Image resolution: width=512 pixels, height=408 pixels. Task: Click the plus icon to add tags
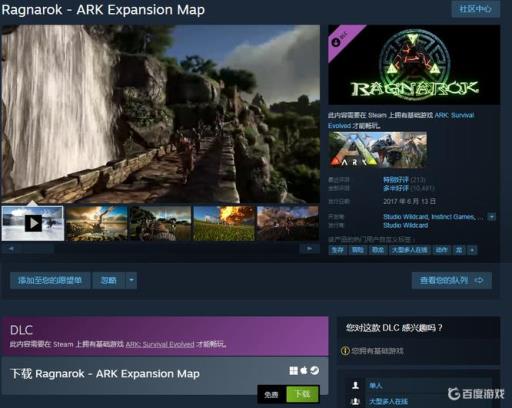(x=472, y=250)
